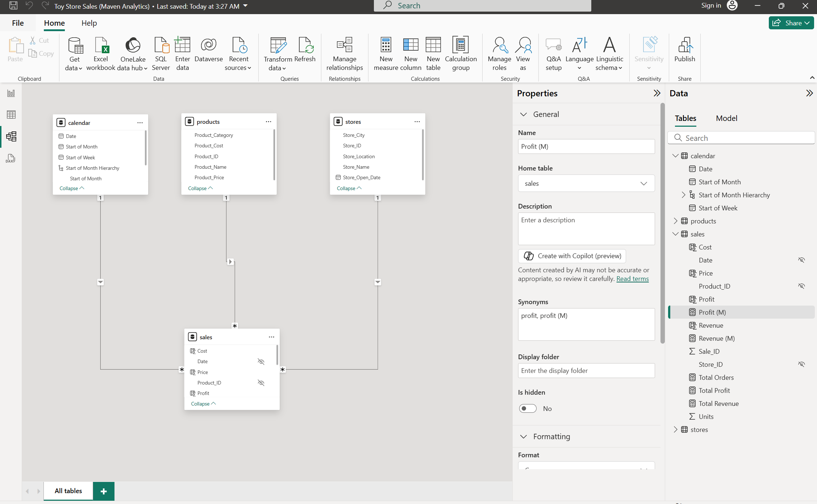
Task: Open the Home table dropdown
Action: [586, 183]
